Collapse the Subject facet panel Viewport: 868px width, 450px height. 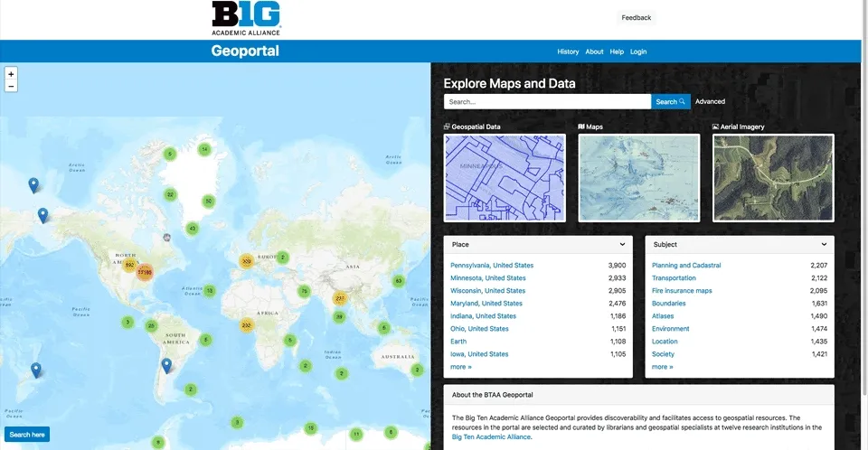[x=824, y=244]
